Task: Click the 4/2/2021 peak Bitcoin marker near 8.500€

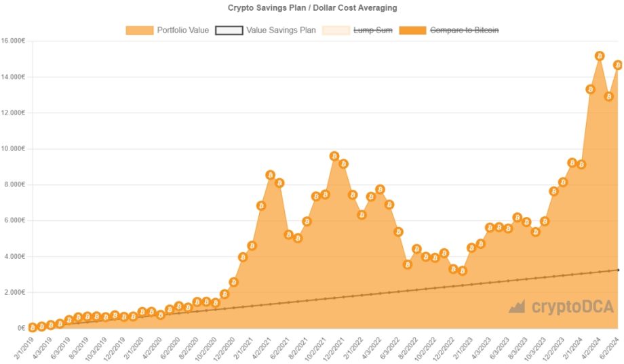Action: click(x=270, y=175)
